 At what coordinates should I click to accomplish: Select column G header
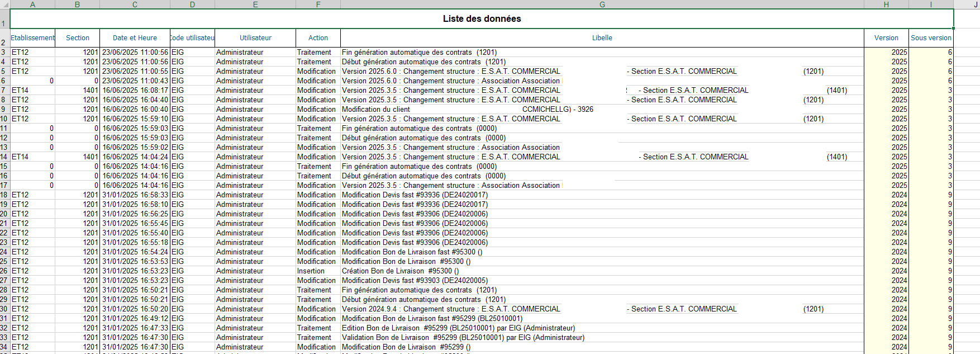(602, 4)
